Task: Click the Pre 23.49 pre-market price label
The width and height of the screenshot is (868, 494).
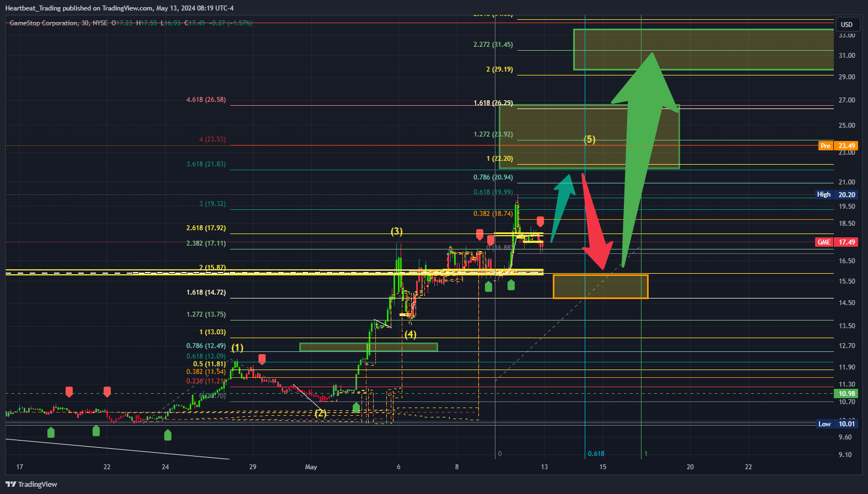Action: [x=838, y=146]
